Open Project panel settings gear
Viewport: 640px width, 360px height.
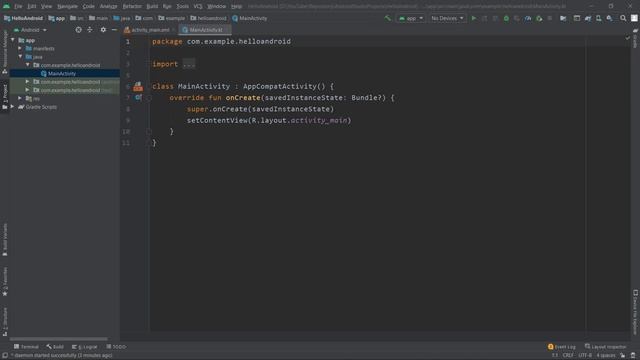(x=103, y=30)
